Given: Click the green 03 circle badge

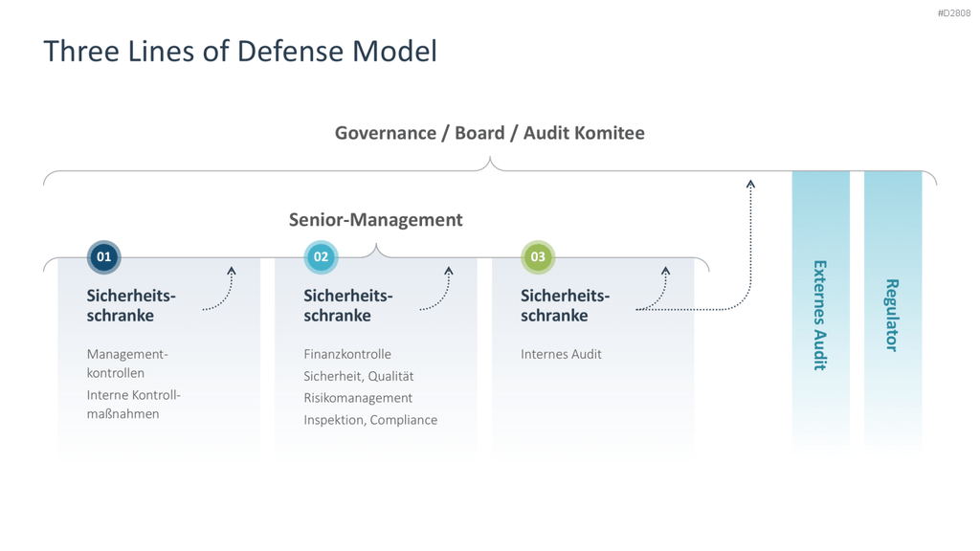Looking at the screenshot, I should pos(538,256).
